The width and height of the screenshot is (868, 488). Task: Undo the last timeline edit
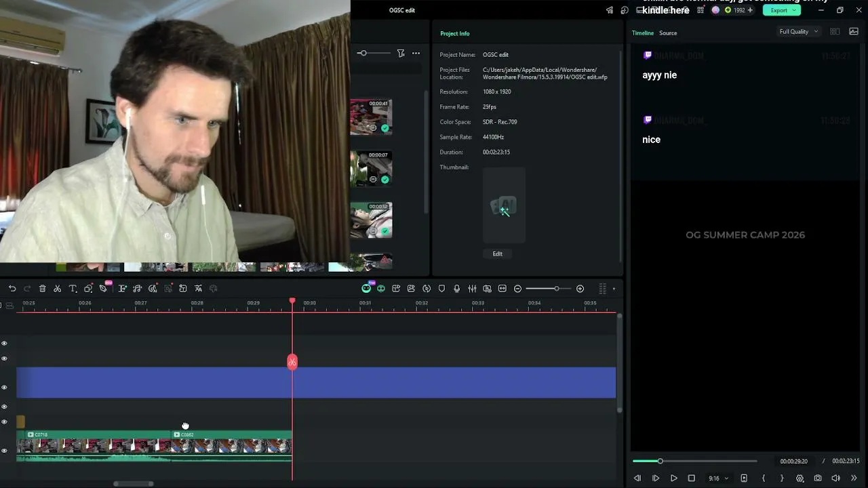tap(12, 289)
